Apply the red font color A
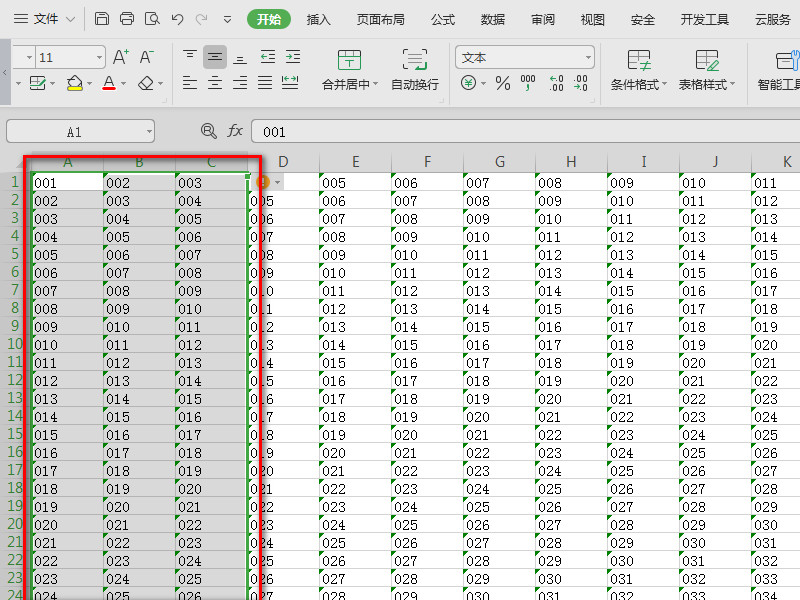Image resolution: width=800 pixels, height=600 pixels. click(x=109, y=83)
